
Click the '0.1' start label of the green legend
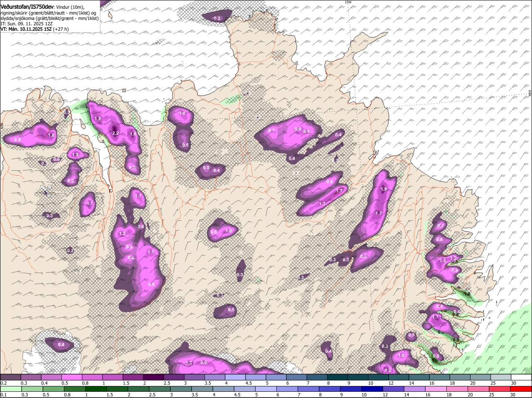[3, 395]
